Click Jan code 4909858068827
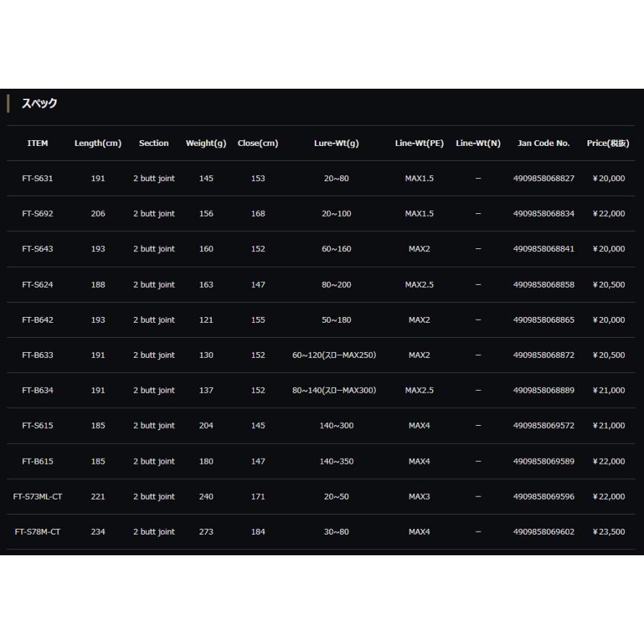 (544, 178)
